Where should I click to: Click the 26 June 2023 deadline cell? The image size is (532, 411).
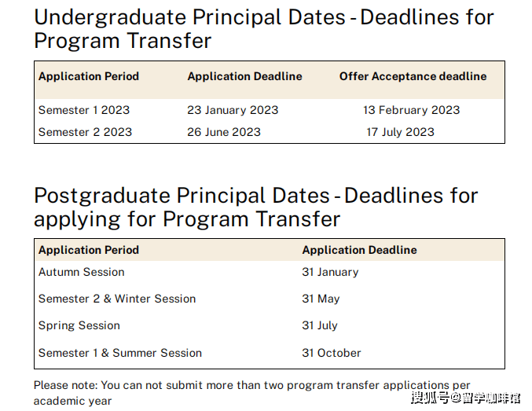pos(224,132)
